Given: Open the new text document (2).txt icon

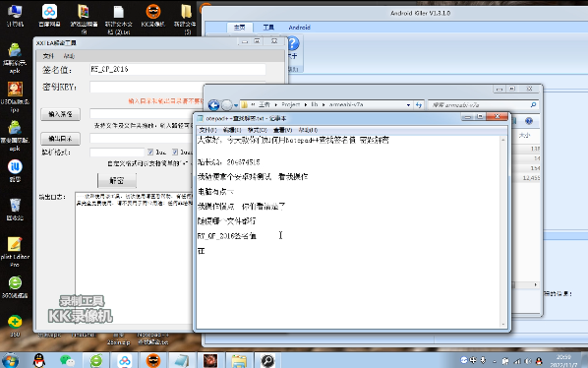Looking at the screenshot, I should pos(119,18).
